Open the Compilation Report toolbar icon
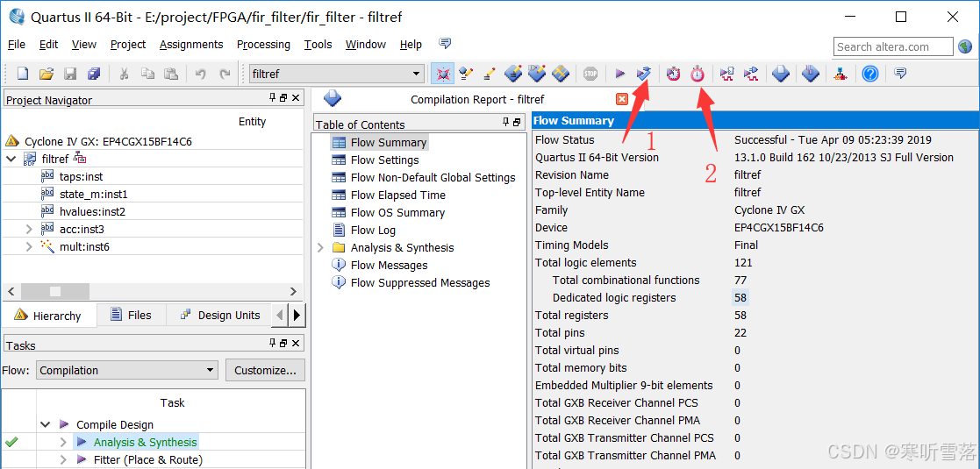Viewport: 980px width, 469px height. (x=781, y=74)
